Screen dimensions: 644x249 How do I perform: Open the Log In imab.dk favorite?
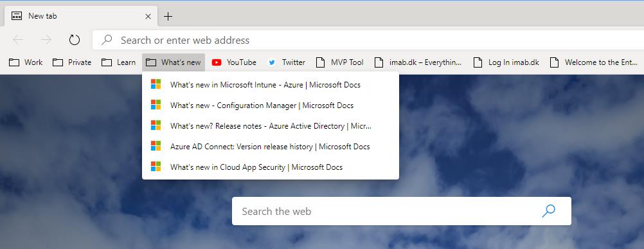point(506,62)
